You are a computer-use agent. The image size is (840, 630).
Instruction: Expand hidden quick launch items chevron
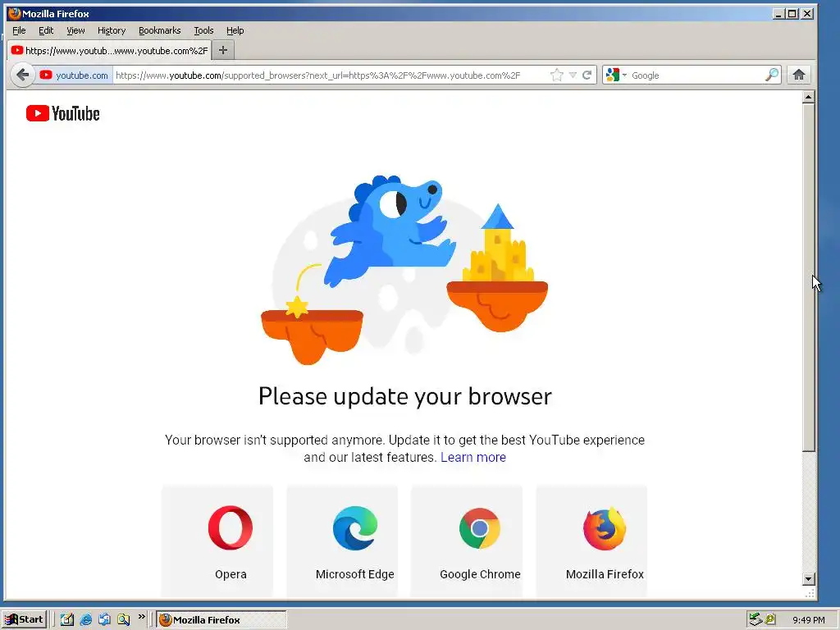pyautogui.click(x=141, y=617)
